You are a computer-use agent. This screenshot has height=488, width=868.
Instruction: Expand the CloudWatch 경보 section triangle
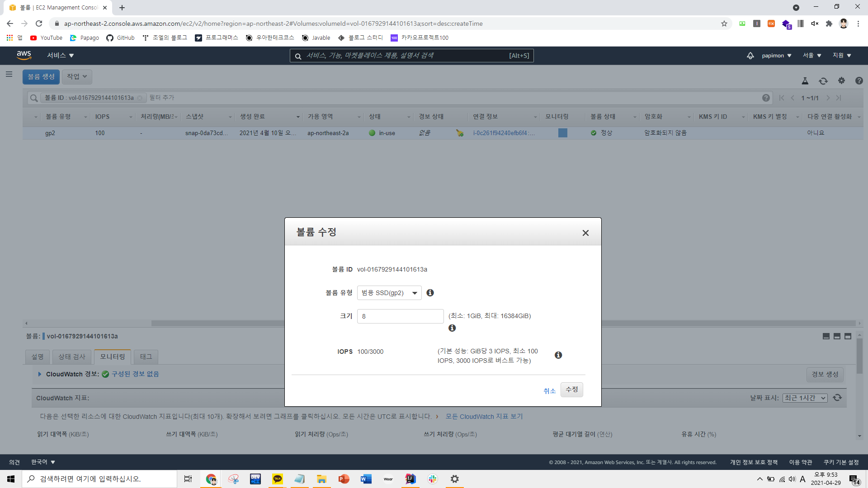click(40, 374)
